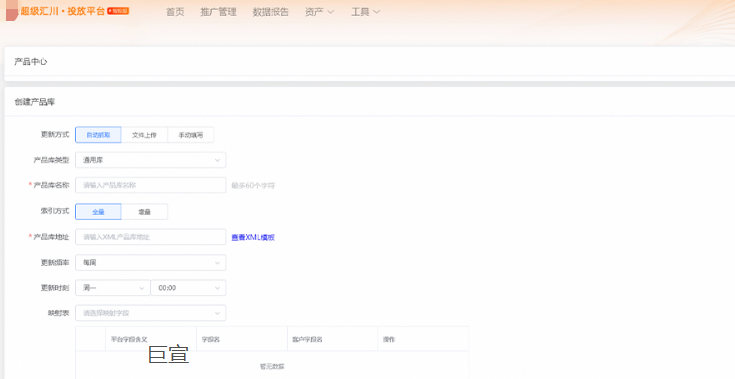Open the 映射表 field selection dropdown
Screen dimensions: 735x379
150,313
